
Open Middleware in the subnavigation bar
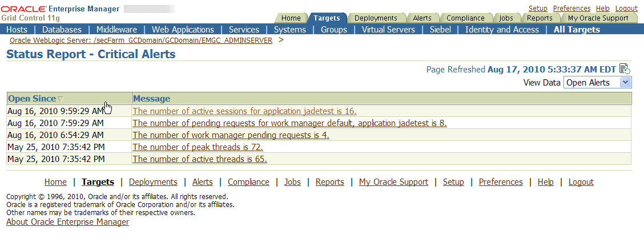pos(116,30)
